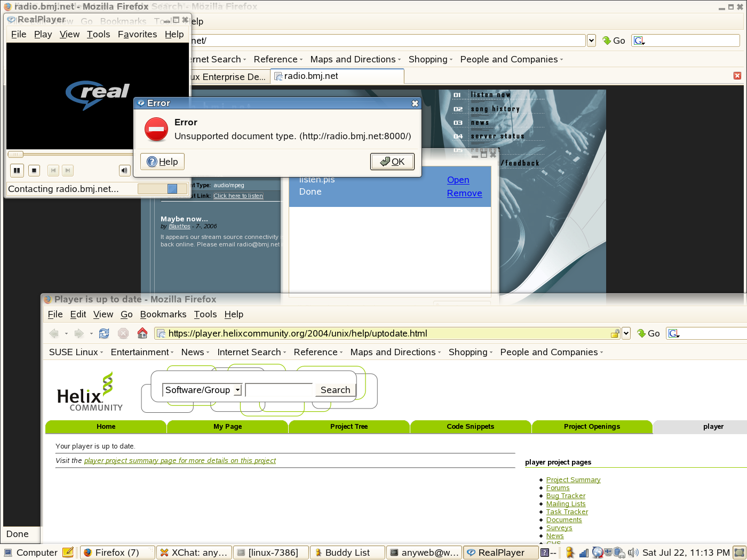This screenshot has height=560, width=747.
Task: Open URL history dropdown in radio.bmj.net window
Action: 591,41
